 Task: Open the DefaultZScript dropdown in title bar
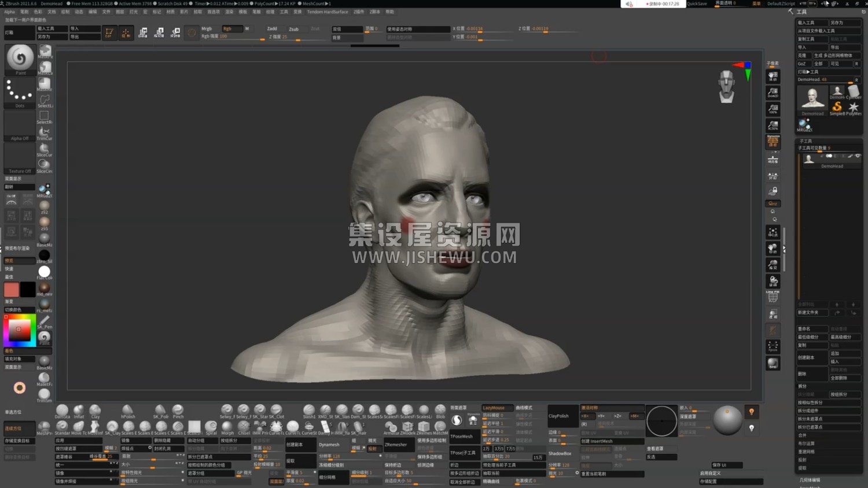pos(781,3)
